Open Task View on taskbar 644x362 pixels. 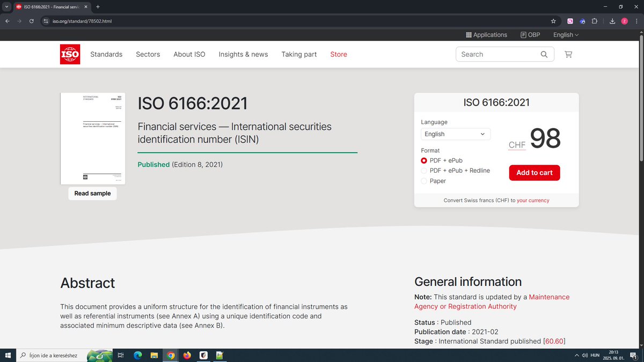tap(121, 355)
